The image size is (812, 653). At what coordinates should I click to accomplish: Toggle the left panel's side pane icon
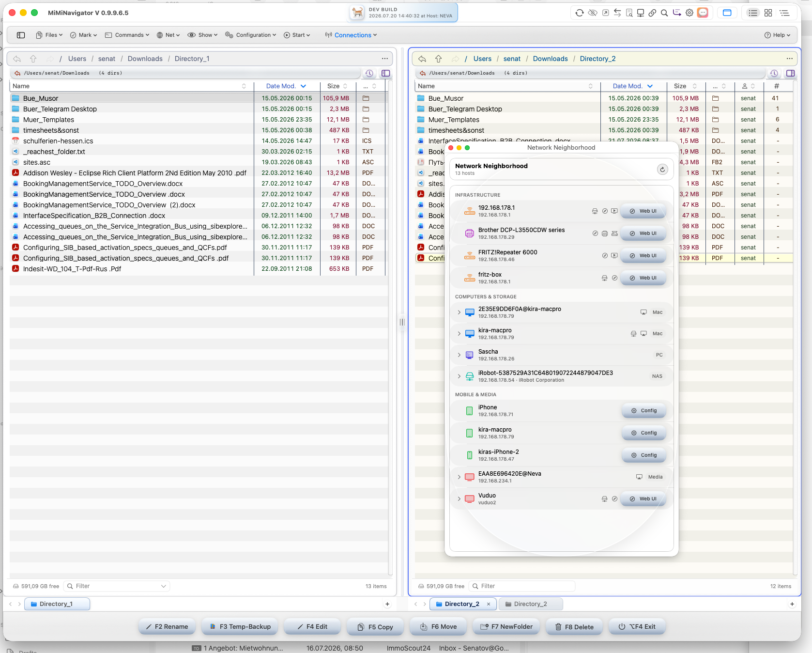coord(386,73)
